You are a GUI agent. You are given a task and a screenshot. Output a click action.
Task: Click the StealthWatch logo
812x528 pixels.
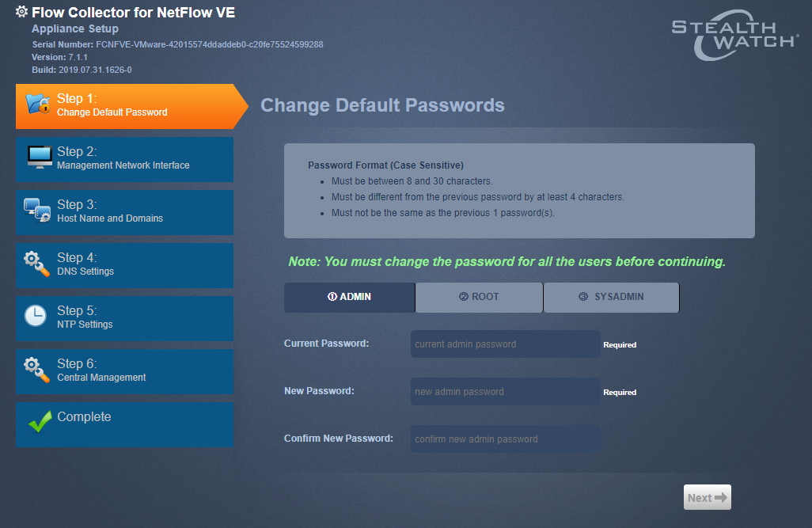click(734, 36)
